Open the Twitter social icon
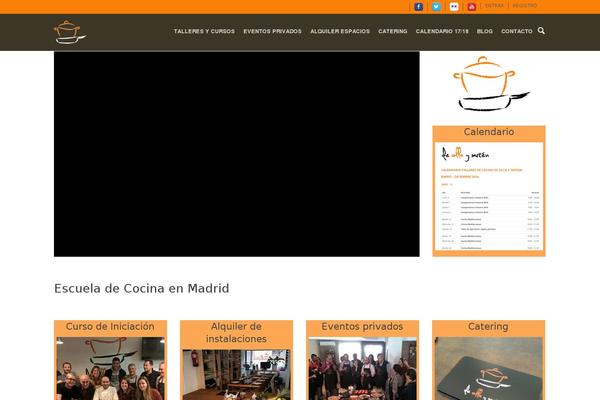The width and height of the screenshot is (600, 400). coord(436,7)
